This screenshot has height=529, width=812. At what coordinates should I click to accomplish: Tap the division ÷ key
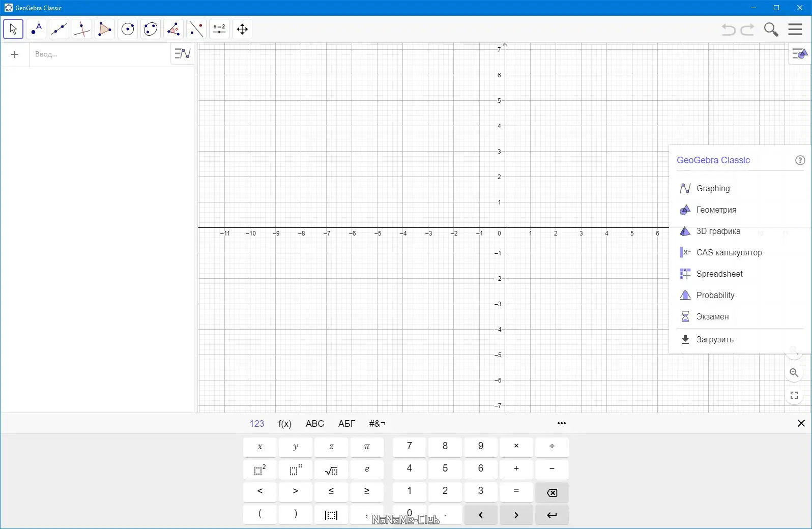552,447
